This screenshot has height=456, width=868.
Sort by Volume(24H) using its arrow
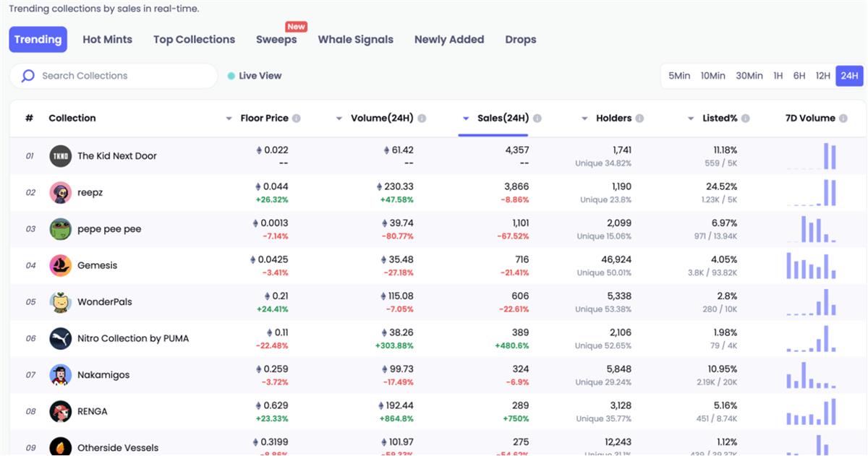(x=339, y=119)
